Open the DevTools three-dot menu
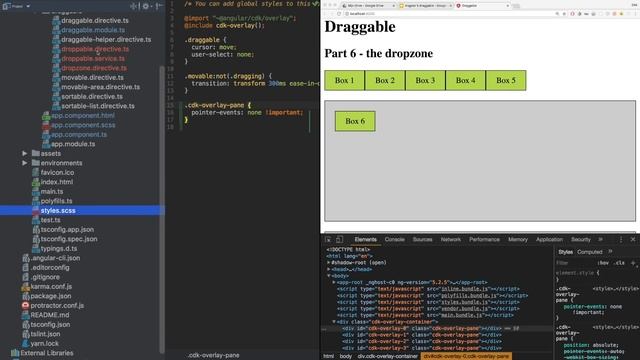The image size is (640, 360). coord(621,240)
